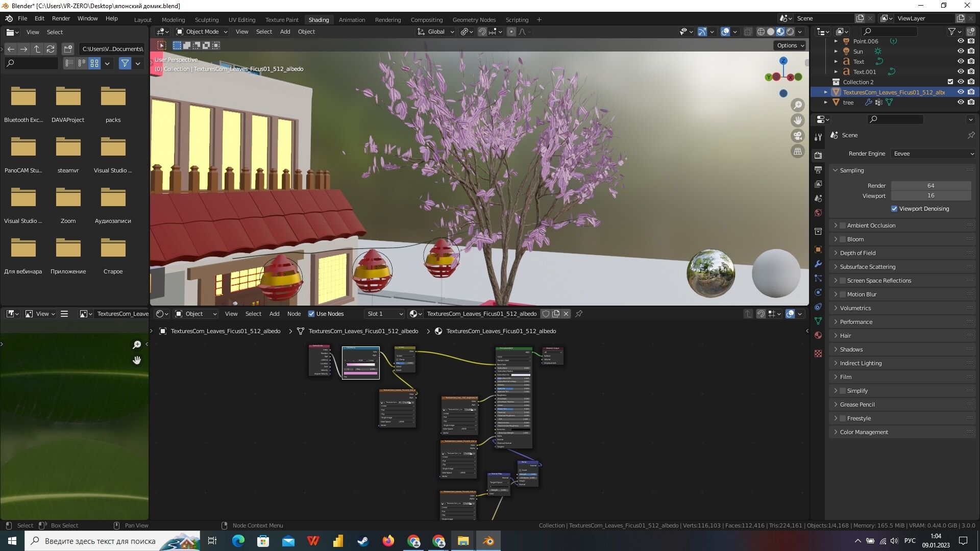Expand the Depth of Field panel
The height and width of the screenshot is (551, 980).
pos(857,253)
